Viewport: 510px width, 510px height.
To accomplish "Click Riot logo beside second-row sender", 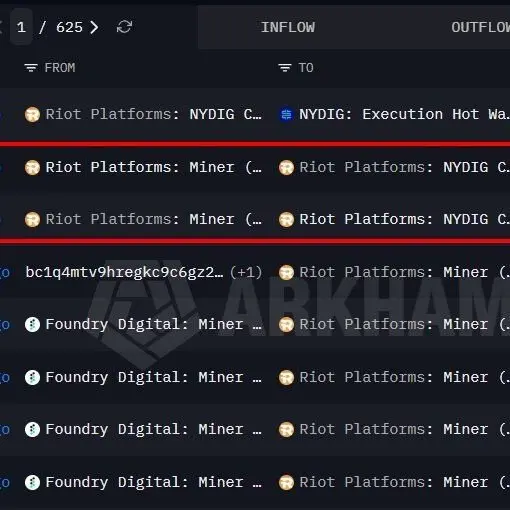I will [32, 167].
